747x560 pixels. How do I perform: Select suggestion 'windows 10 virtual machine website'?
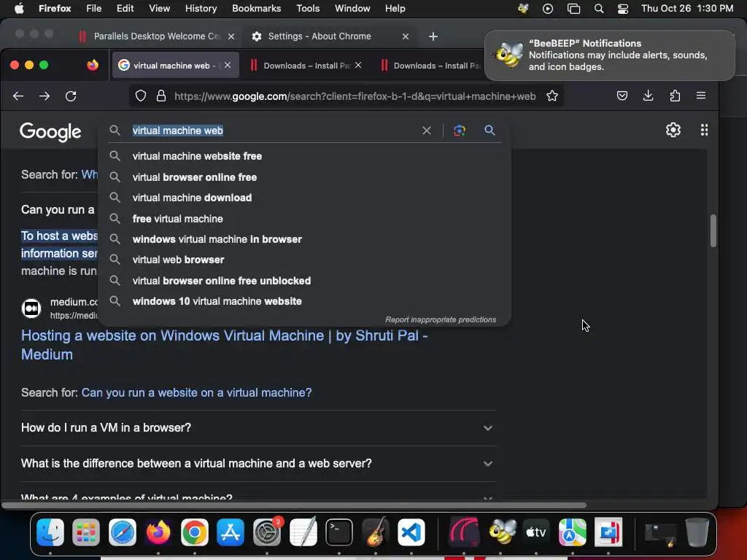point(304,301)
